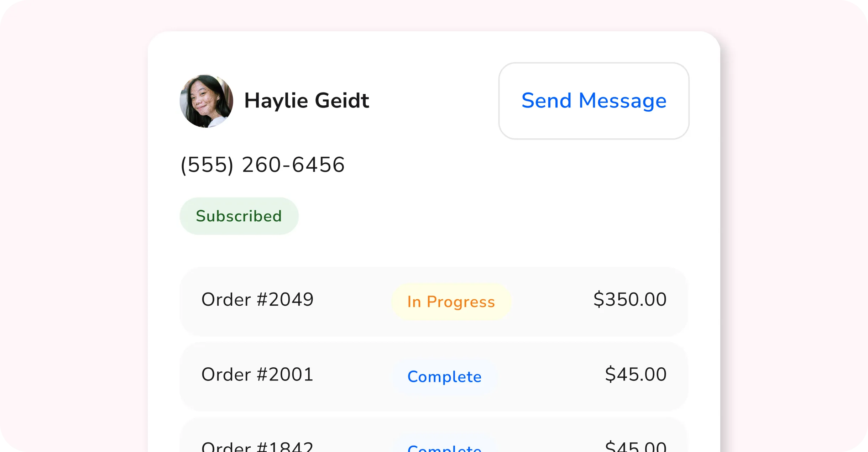Click Haylie Geidt's profile photo
This screenshot has height=452, width=868.
pos(206,101)
